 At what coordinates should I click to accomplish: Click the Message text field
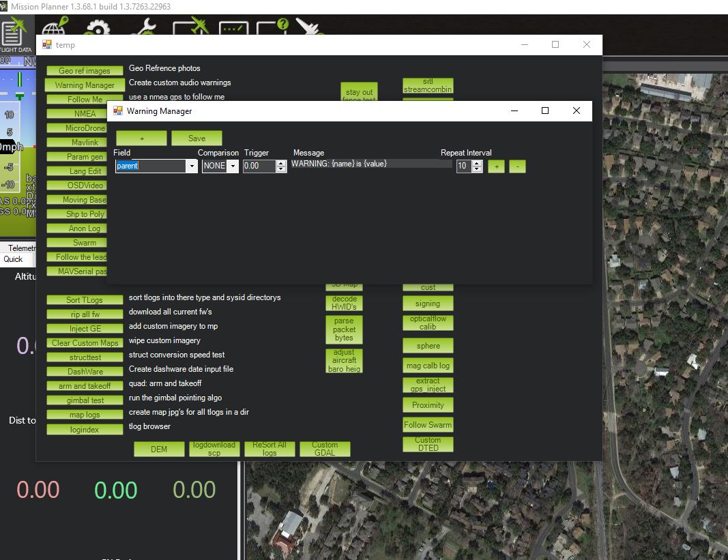tap(371, 164)
